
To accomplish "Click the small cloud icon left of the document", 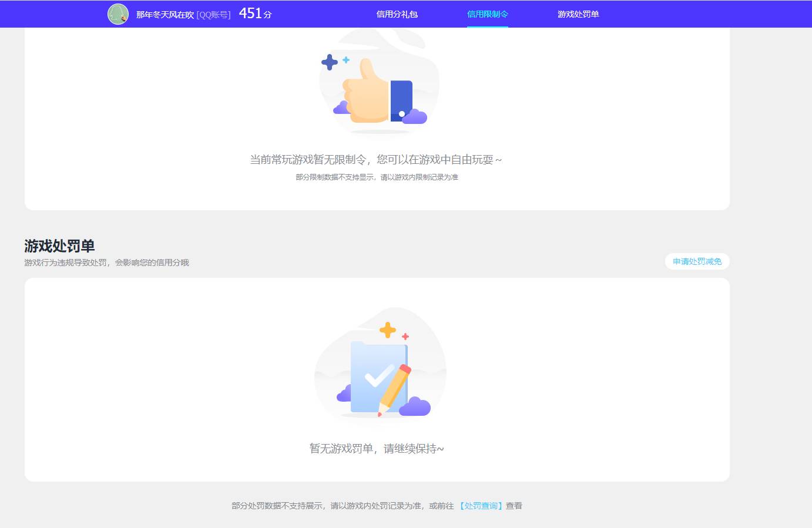I will (344, 395).
